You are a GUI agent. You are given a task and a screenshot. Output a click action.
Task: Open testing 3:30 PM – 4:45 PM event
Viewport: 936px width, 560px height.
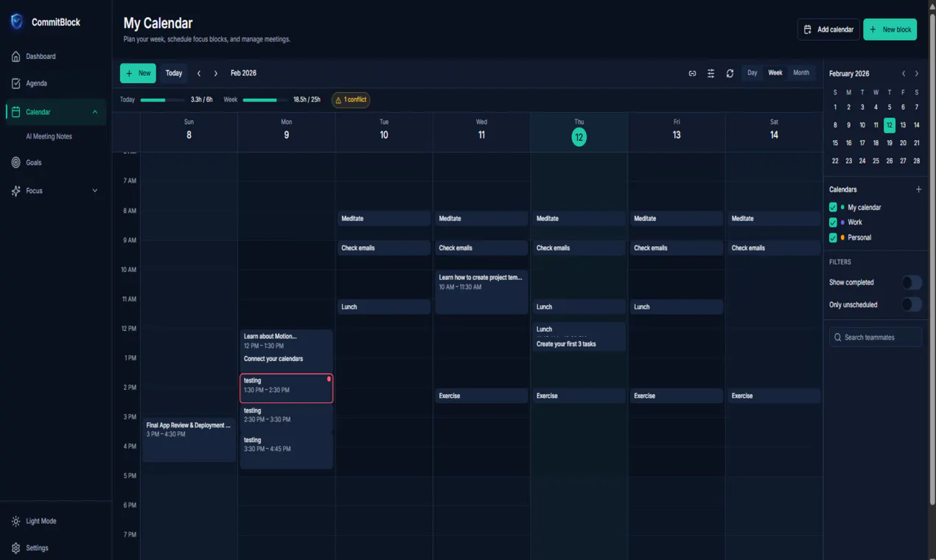tap(286, 450)
